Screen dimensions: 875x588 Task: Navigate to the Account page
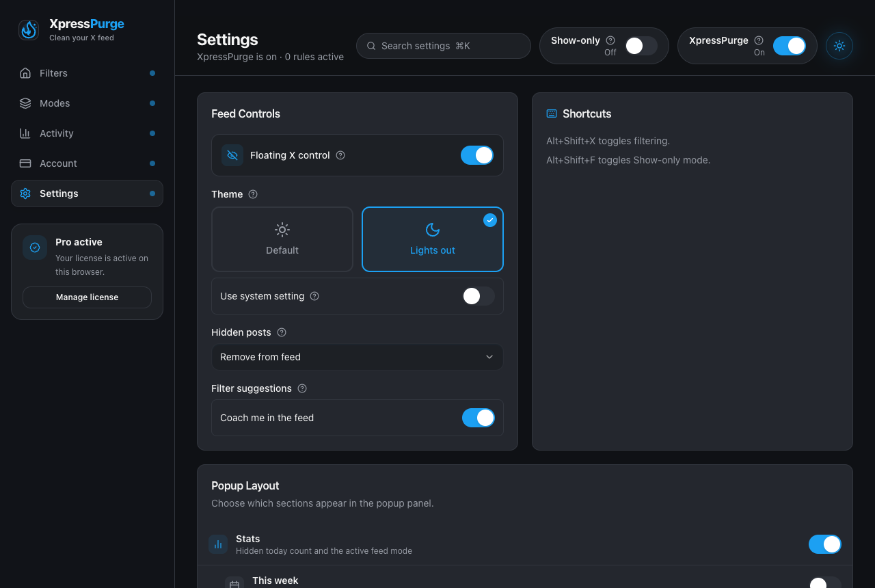tap(87, 163)
